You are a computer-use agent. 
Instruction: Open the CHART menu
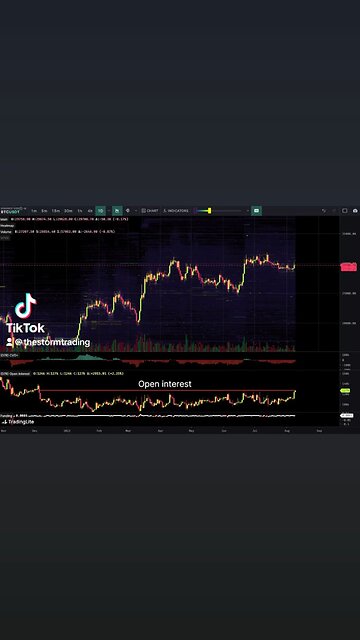[x=150, y=211]
